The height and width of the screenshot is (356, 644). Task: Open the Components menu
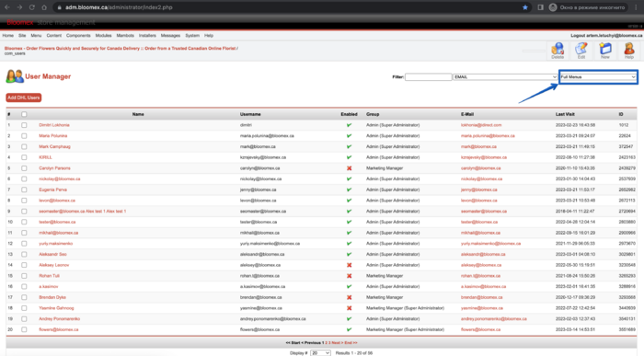click(78, 36)
